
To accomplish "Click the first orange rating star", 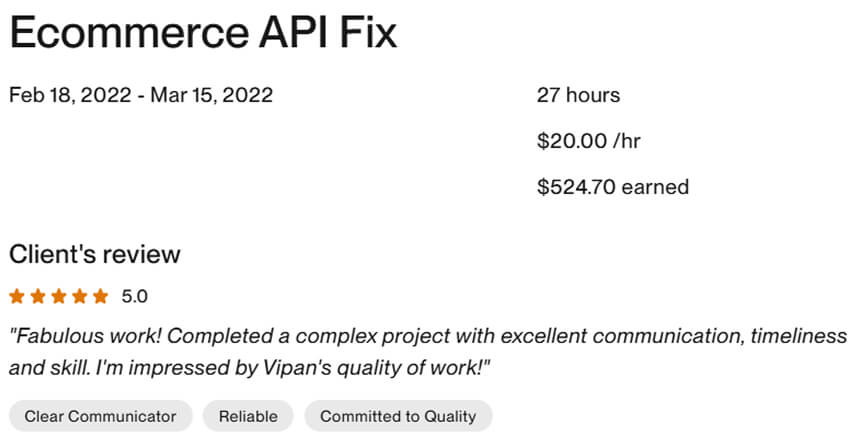I will [x=17, y=296].
